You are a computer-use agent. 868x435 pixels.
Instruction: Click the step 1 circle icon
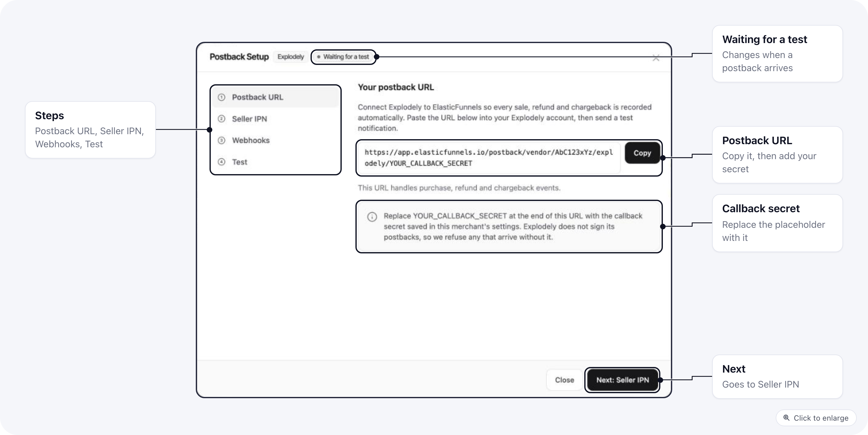pos(221,97)
